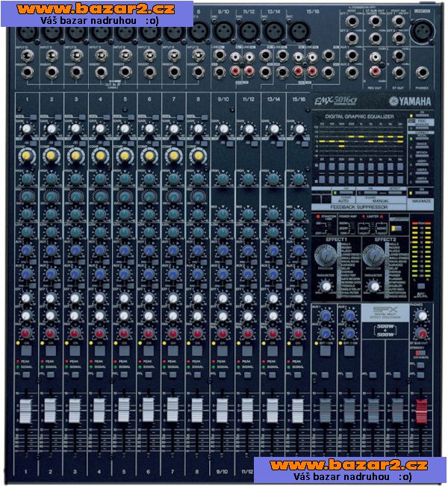The image size is (448, 486).
Task: Flip the red STANDBY switch
Action: [x=420, y=353]
